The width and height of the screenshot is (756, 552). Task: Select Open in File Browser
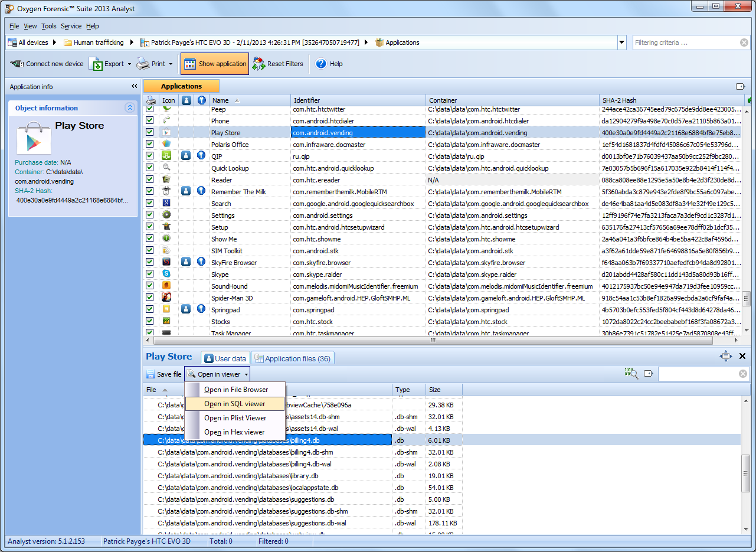coord(235,390)
